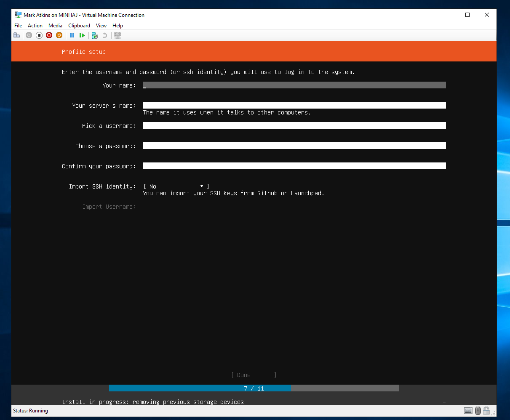Focus the Your server's name field

(294, 105)
